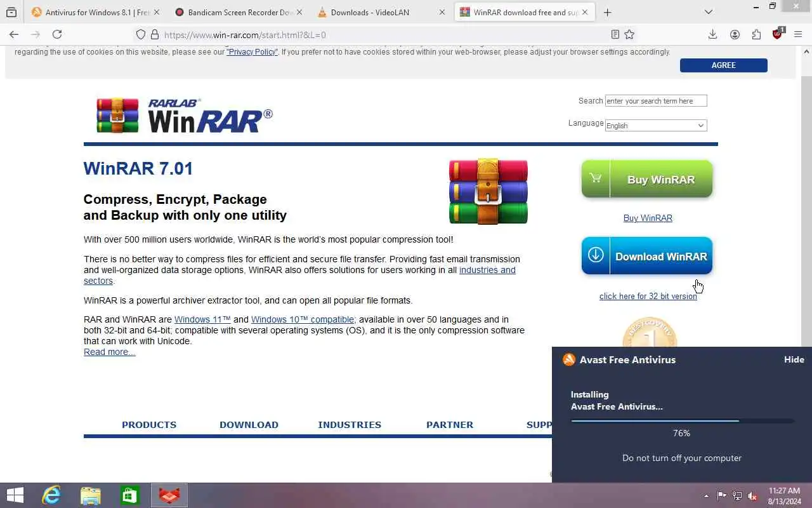The width and height of the screenshot is (812, 508).
Task: Open the Firefox hamburger menu
Action: (799, 34)
